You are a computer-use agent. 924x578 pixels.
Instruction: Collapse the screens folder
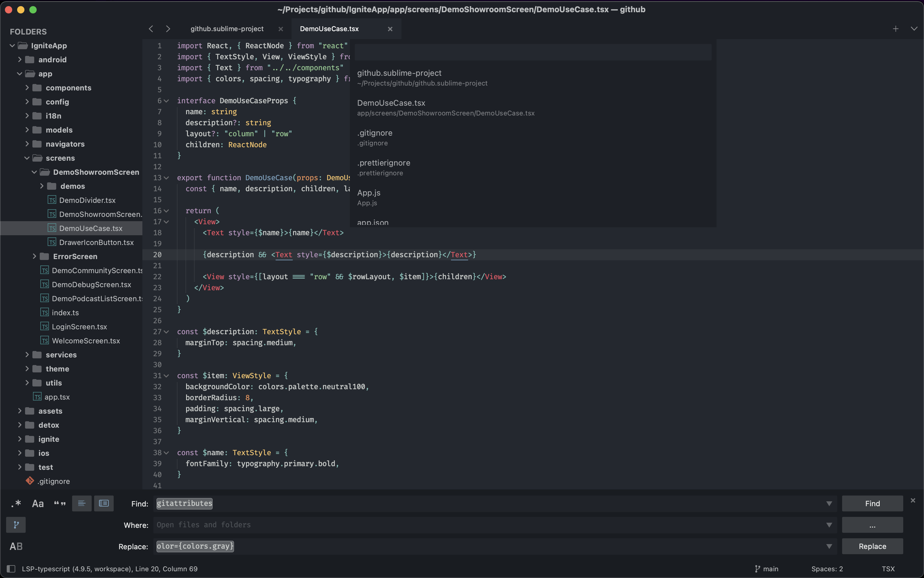(x=27, y=158)
